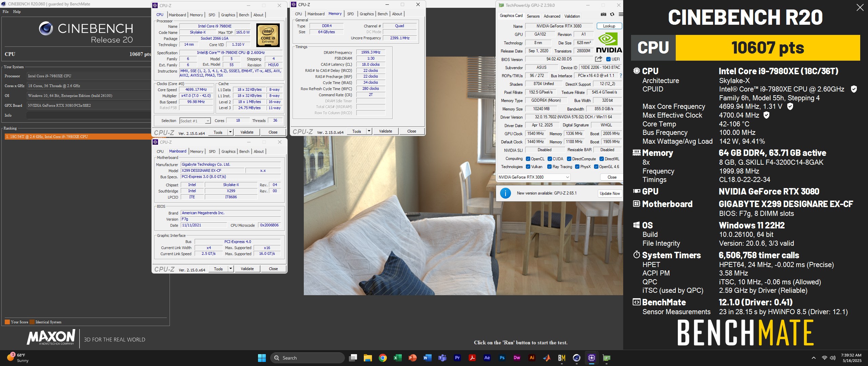Launch Dreamweaver from the taskbar
This screenshot has width=868, height=366.
(517, 358)
